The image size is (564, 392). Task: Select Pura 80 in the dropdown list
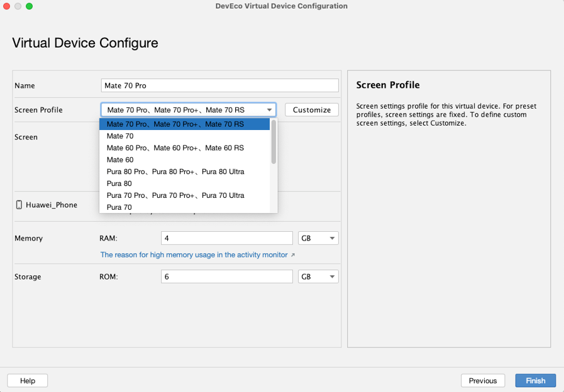coord(184,183)
